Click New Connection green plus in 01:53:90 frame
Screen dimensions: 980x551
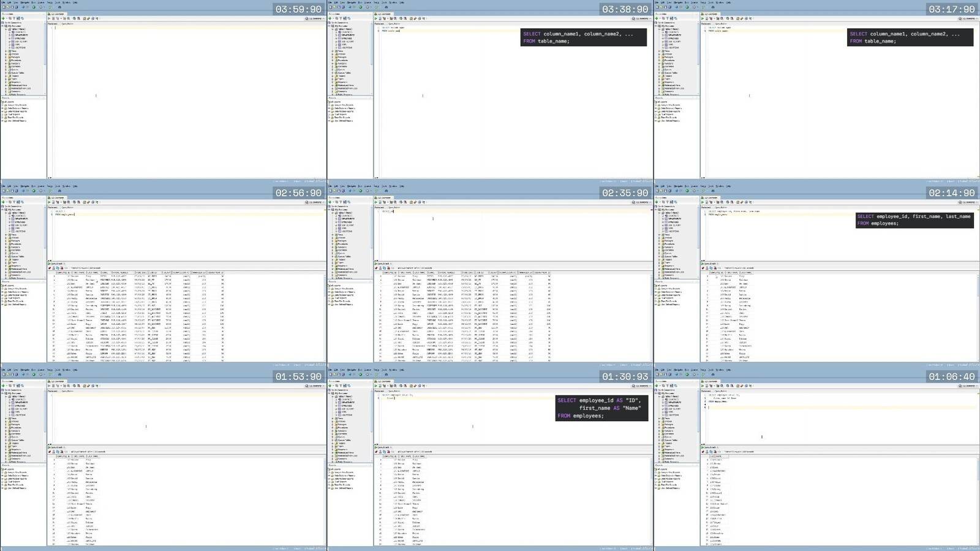click(x=3, y=386)
